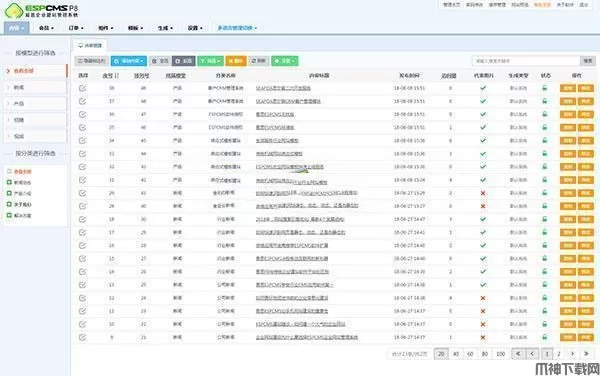Go to previous page arrow icon

(532, 354)
